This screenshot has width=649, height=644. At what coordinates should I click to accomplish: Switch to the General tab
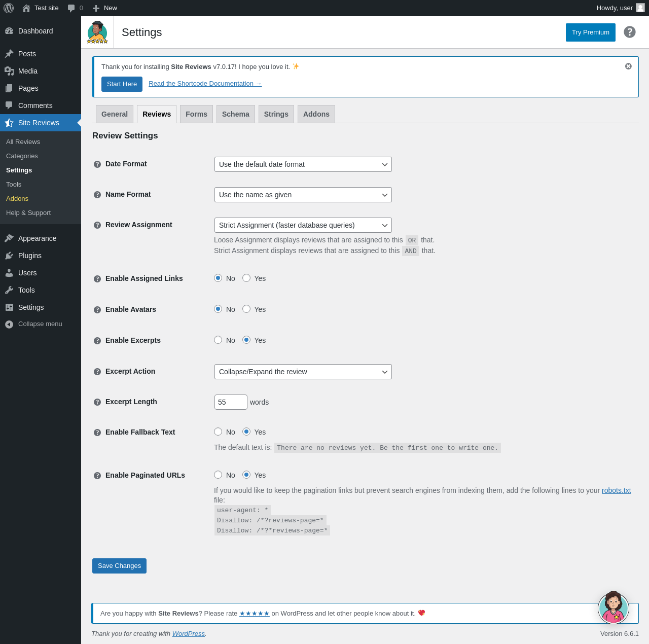(115, 114)
